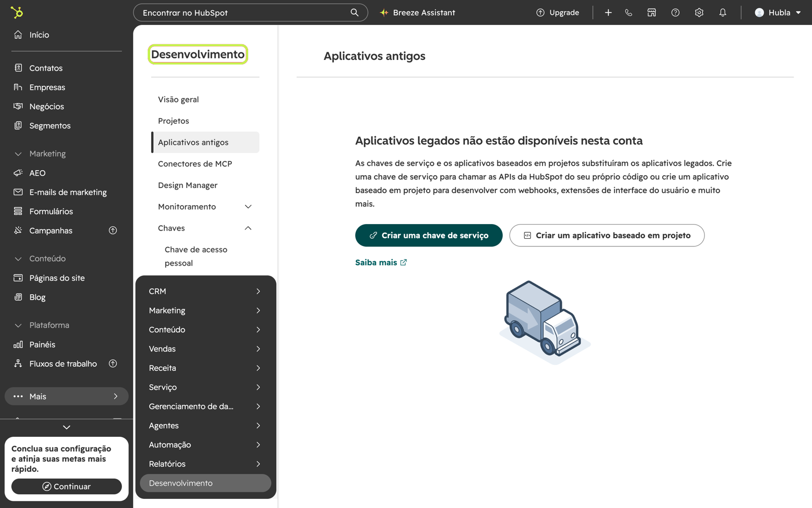Viewport: 812px width, 508px height.
Task: Click Criar um aplicativo baseado em projeto
Action: tap(607, 235)
